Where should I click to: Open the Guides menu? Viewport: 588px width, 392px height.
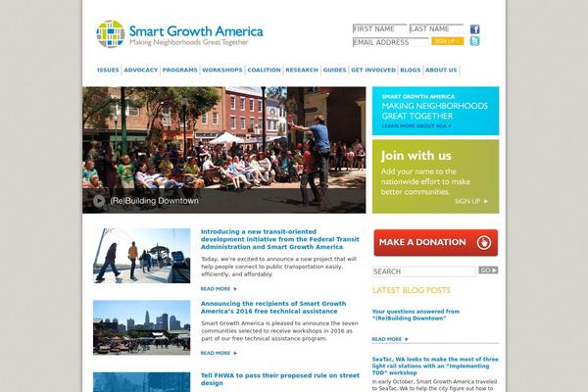click(x=334, y=71)
